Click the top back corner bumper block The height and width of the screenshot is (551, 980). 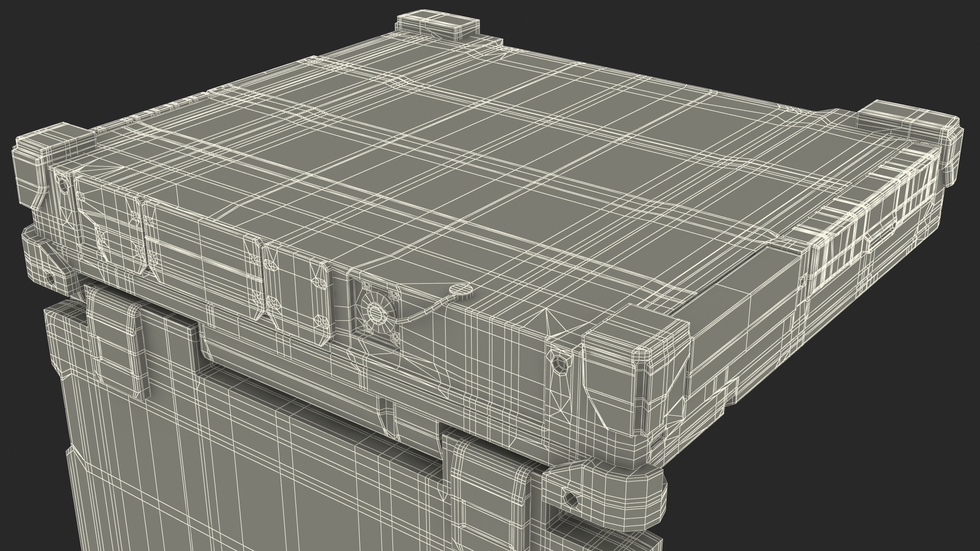coord(438,24)
